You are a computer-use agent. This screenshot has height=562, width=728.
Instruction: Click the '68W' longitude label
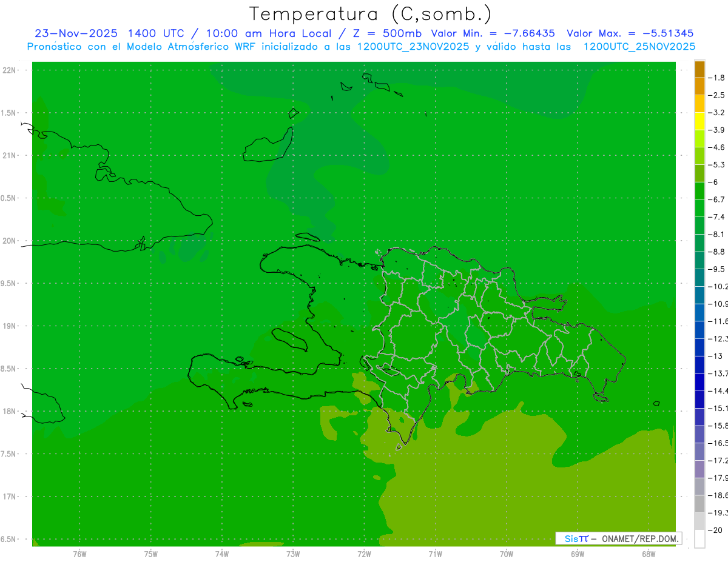coord(649,554)
